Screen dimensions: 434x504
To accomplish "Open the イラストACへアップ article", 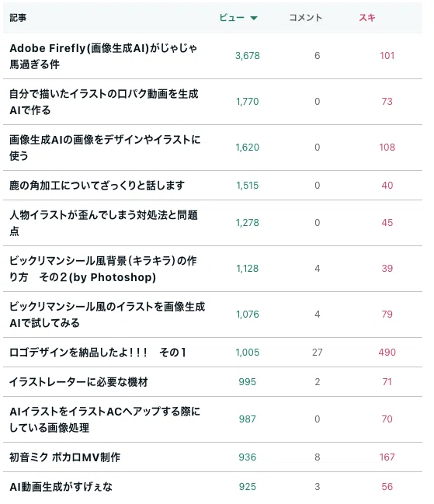I will click(x=105, y=419).
